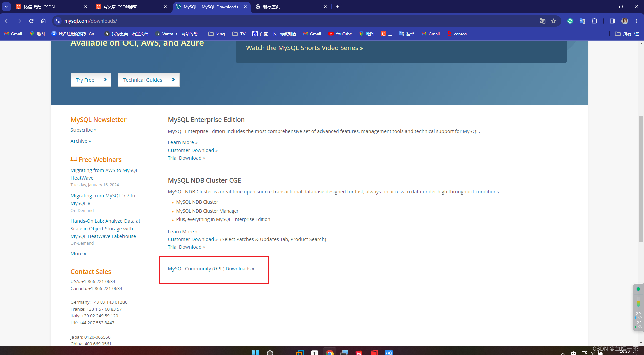Open 我的桌面 - 石墨文档 bookmark
The width and height of the screenshot is (644, 355).
(x=127, y=34)
